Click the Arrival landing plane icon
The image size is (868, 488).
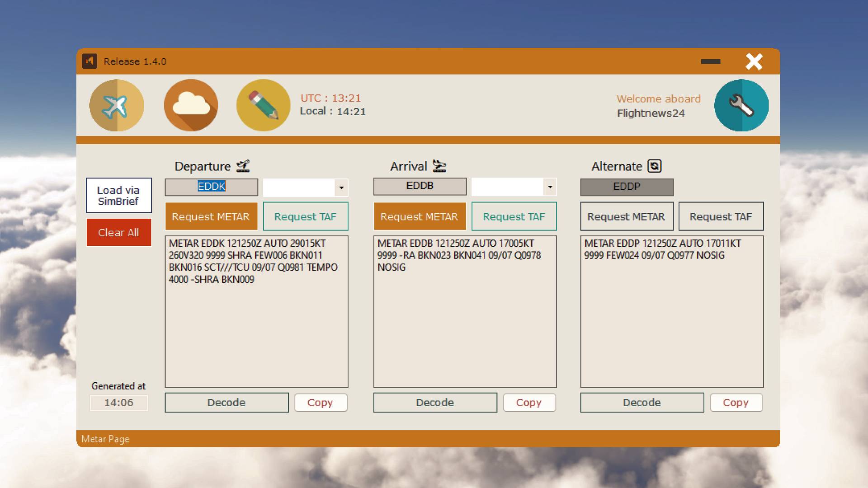pos(439,166)
